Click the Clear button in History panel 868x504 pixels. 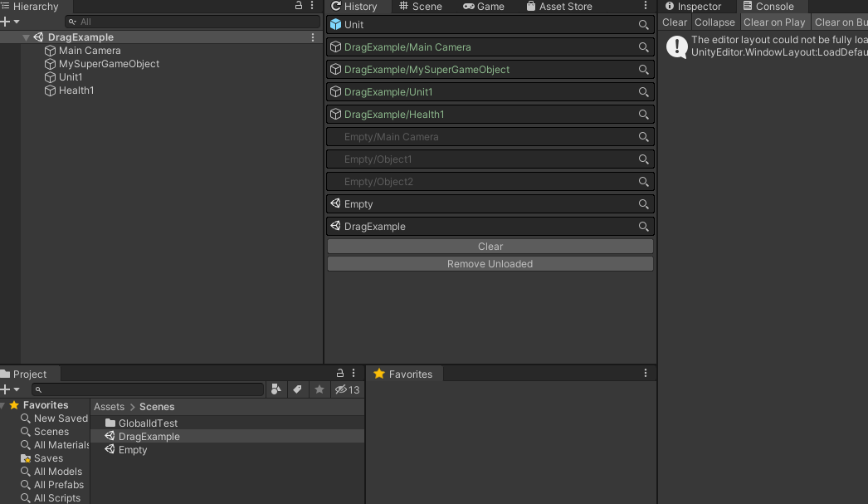coord(490,247)
